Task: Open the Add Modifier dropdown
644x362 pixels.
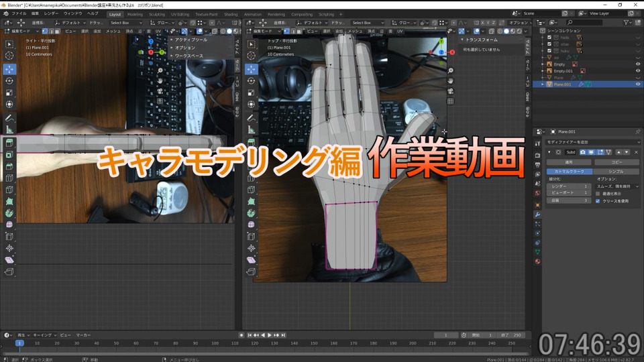Action: [x=592, y=142]
